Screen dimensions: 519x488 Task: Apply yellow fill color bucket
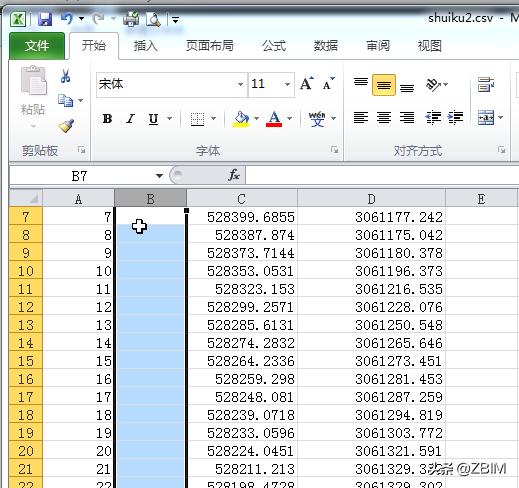242,119
